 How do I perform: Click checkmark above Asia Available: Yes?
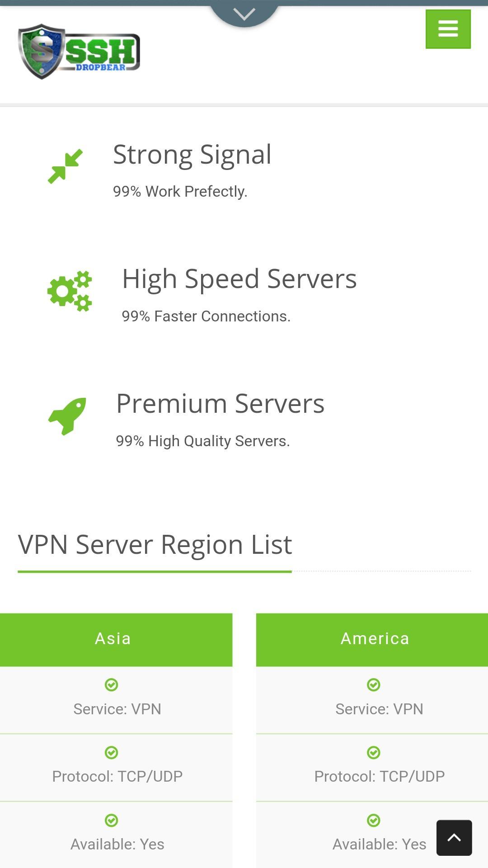[112, 820]
